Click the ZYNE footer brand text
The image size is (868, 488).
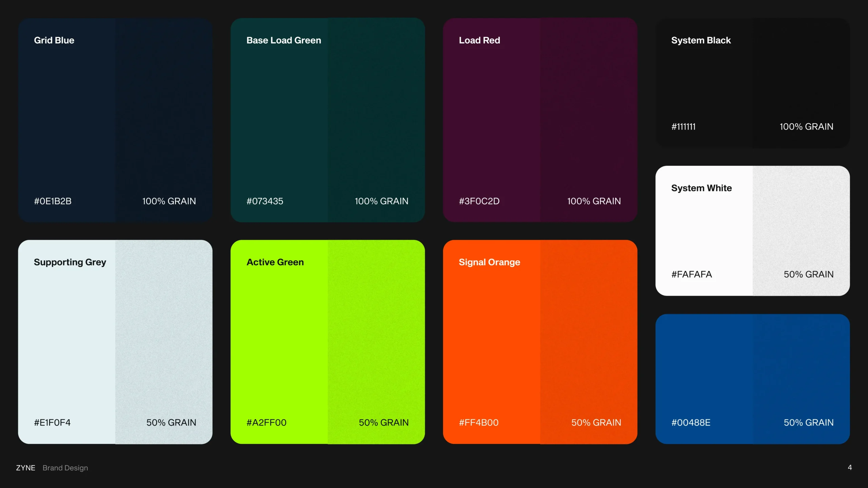(x=25, y=468)
